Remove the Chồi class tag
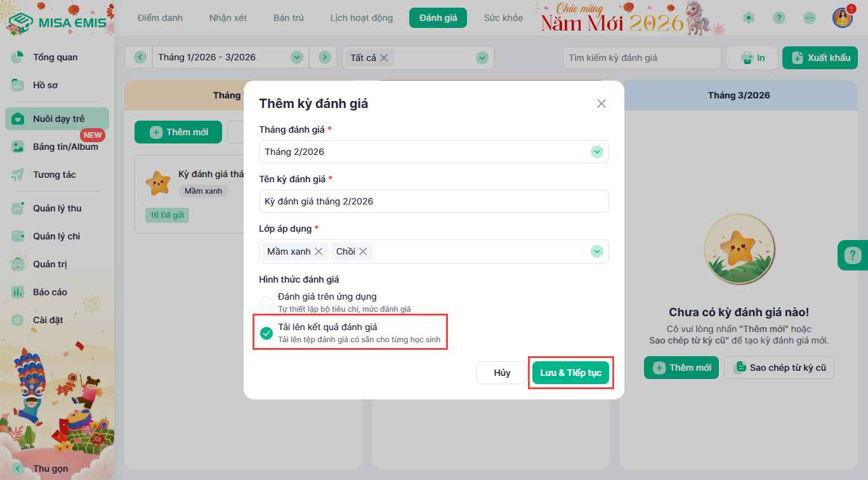This screenshot has width=868, height=480. pos(363,251)
